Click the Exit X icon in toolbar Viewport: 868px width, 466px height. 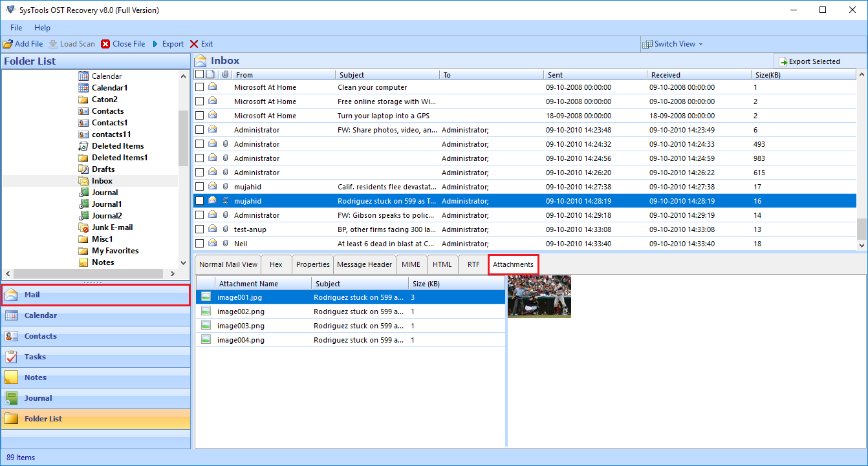[x=194, y=44]
